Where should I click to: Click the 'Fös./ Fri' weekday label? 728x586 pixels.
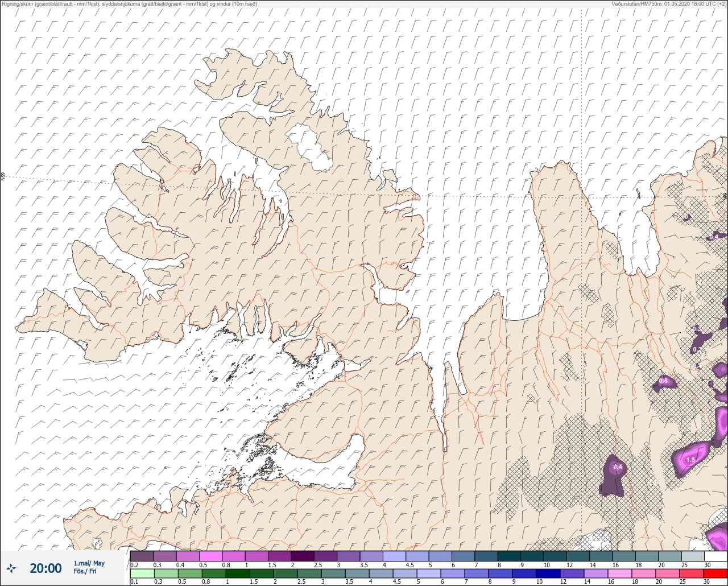tap(85, 571)
